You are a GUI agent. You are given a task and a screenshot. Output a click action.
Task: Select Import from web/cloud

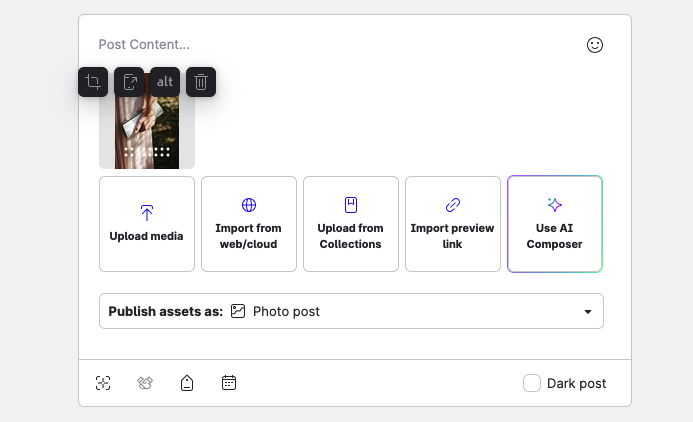click(249, 224)
